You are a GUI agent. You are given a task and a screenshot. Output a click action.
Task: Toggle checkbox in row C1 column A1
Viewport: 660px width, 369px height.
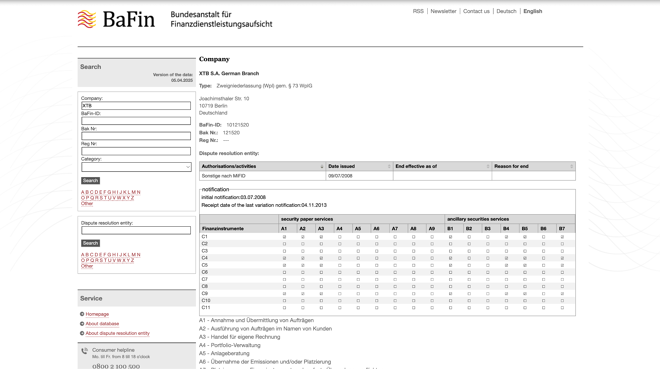point(284,237)
